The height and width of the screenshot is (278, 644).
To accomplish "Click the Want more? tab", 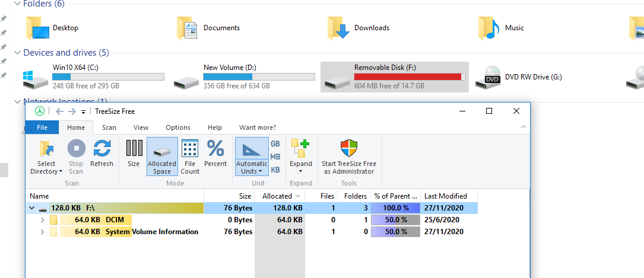I will point(258,127).
